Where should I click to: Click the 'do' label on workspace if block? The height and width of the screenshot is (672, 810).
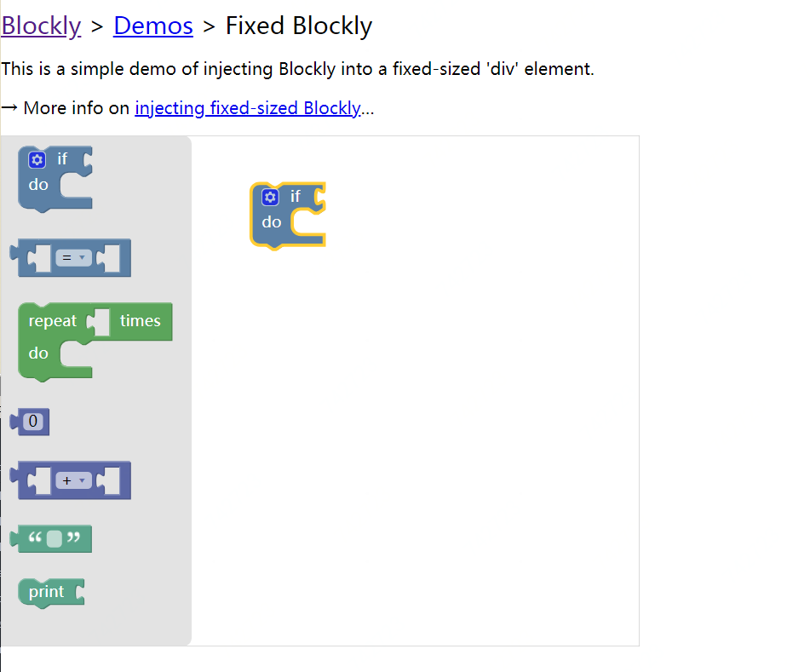pos(272,222)
